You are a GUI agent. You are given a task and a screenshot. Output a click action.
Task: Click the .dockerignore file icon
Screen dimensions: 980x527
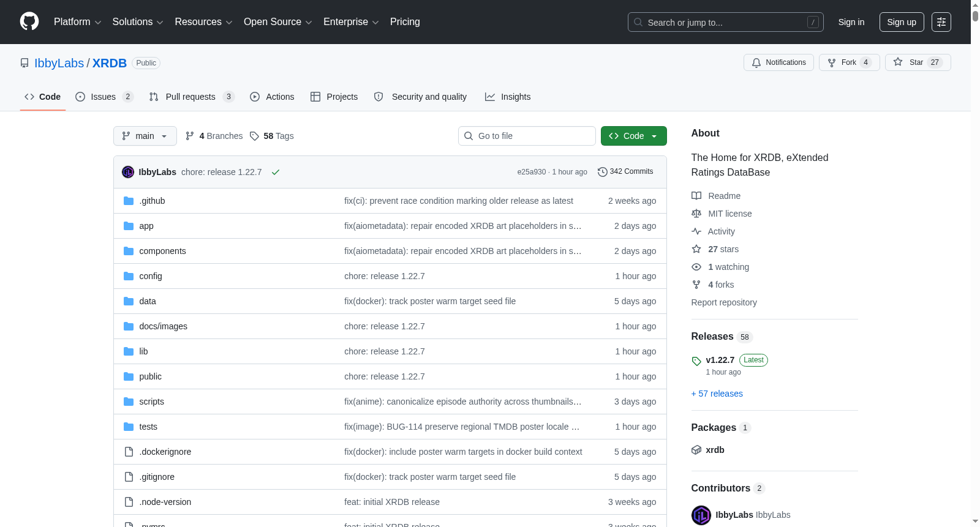tap(129, 452)
